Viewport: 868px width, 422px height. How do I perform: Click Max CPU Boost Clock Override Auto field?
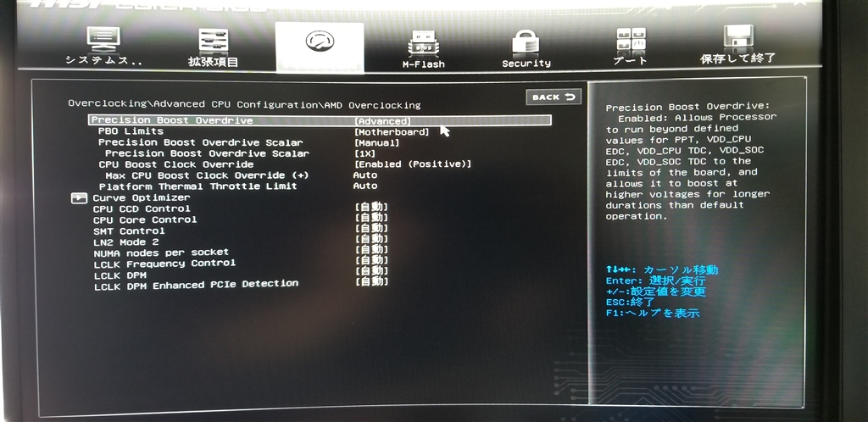click(x=365, y=175)
